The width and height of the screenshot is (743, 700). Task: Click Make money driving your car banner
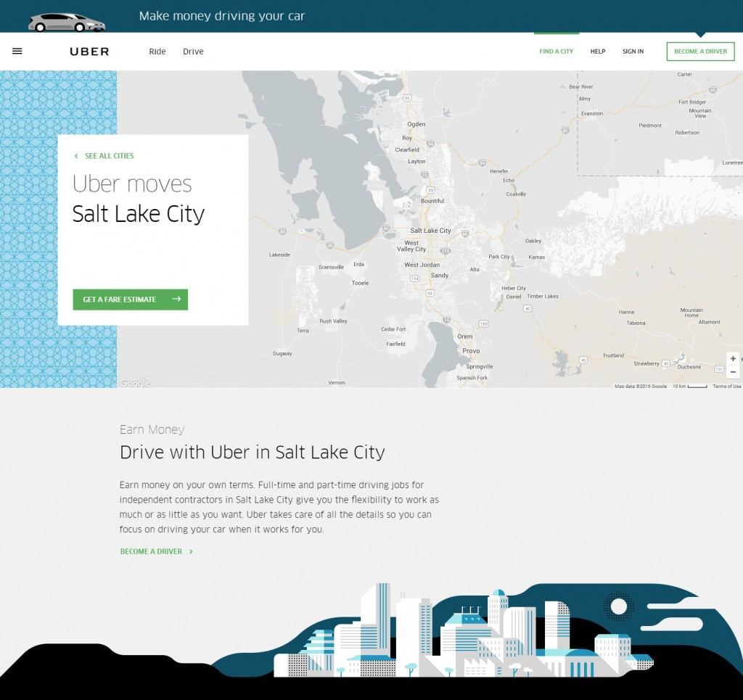(x=222, y=16)
